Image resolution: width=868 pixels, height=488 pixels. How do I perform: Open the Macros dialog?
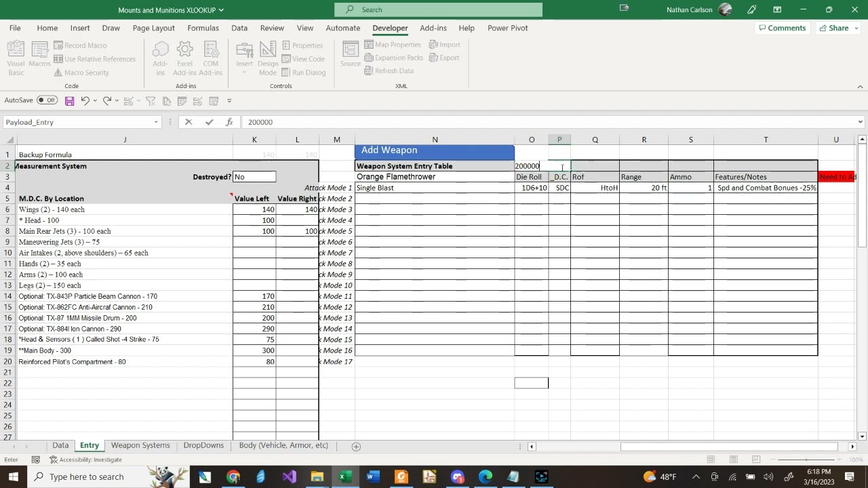39,54
